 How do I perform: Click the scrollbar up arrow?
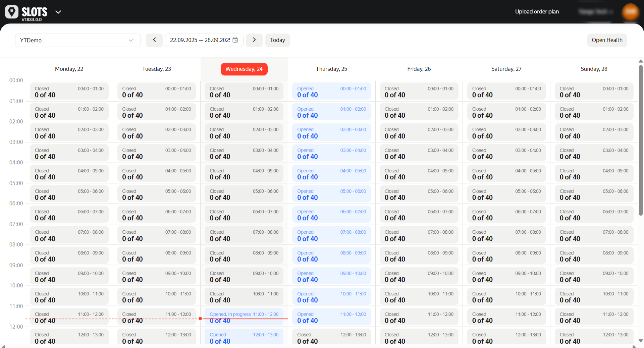point(640,61)
